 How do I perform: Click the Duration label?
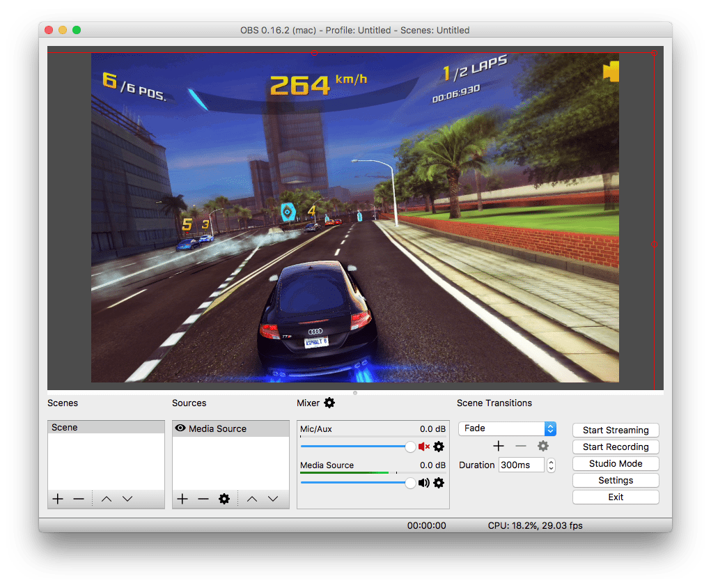click(476, 465)
